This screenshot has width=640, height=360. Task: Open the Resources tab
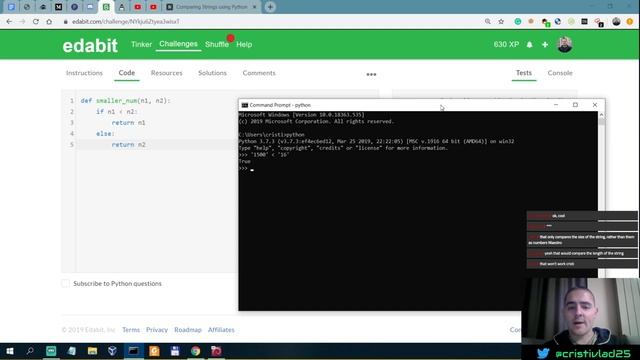167,73
